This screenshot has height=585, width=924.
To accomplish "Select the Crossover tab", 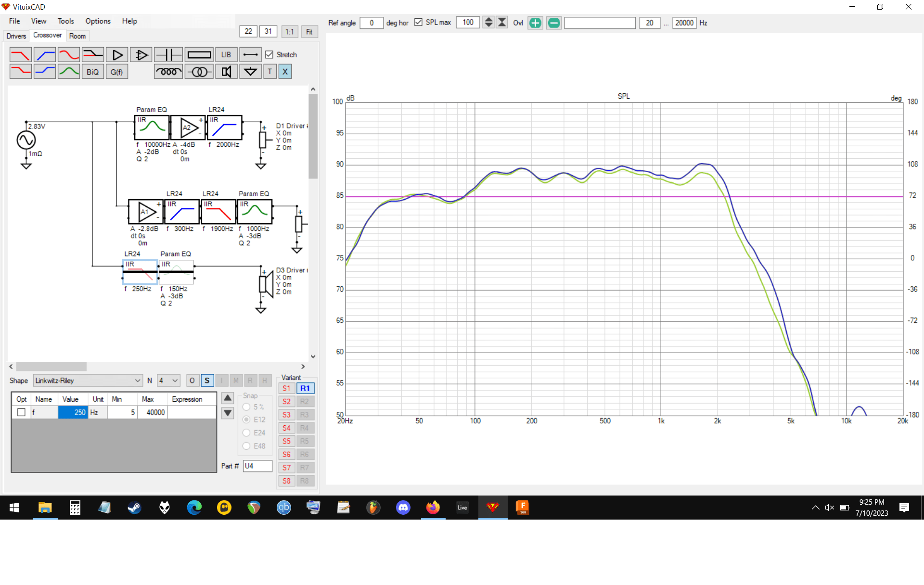I will (x=47, y=35).
